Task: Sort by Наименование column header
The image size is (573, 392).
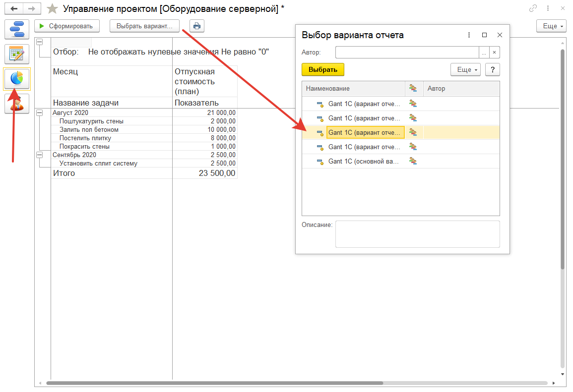Action: 353,89
